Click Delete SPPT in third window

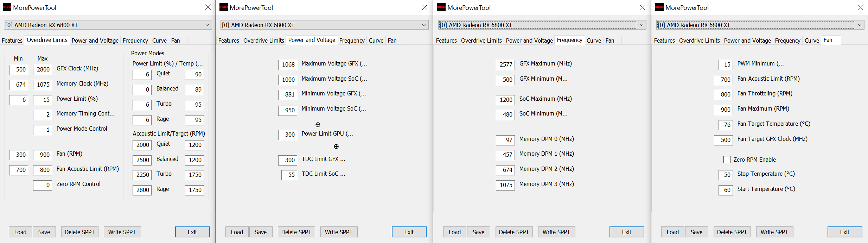click(x=514, y=232)
